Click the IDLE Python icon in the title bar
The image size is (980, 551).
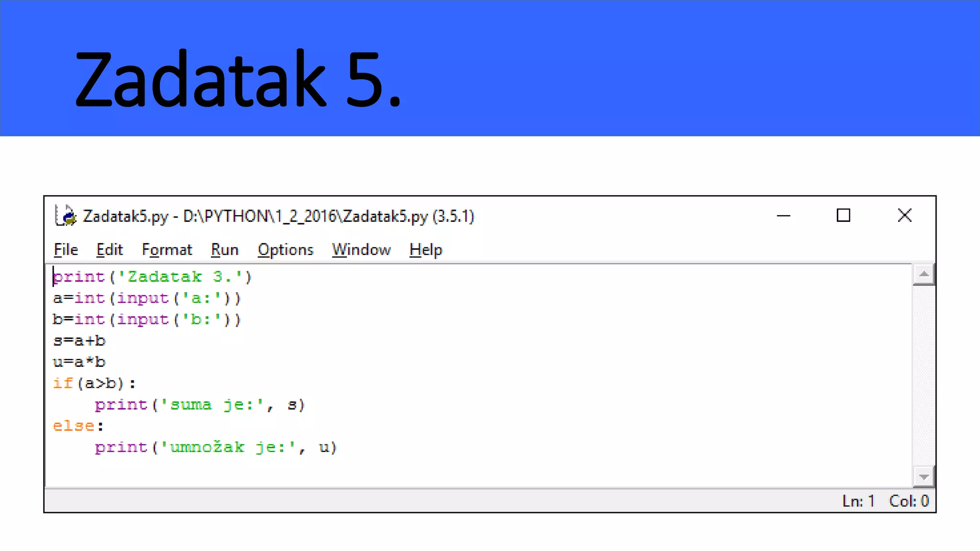(x=66, y=216)
